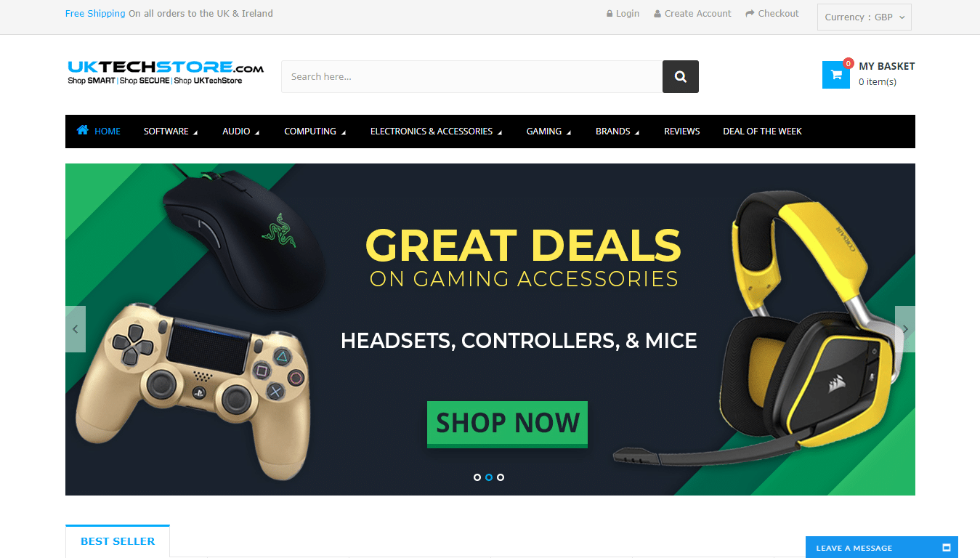Click into the Search here field
The image size is (980, 558).
point(471,76)
